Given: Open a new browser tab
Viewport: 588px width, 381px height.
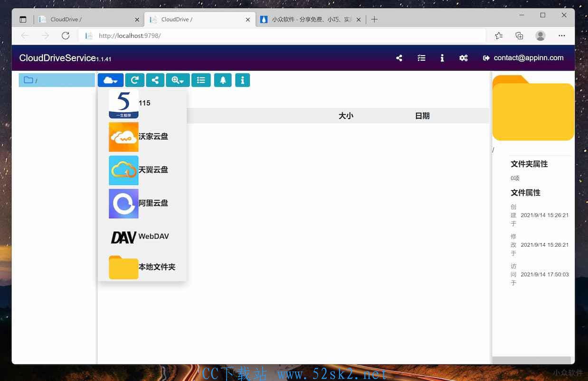Looking at the screenshot, I should [374, 19].
